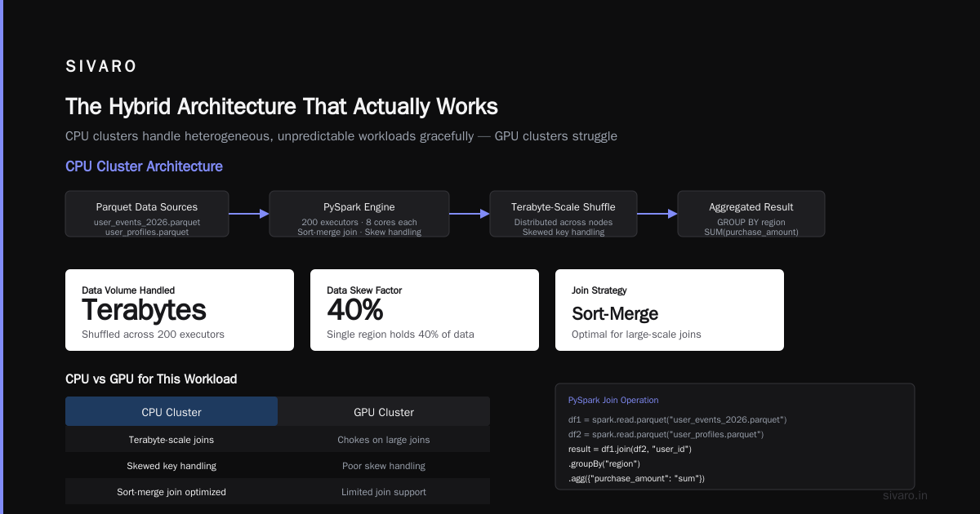Click 'SUM(purchase_amount)' text

[x=751, y=232]
